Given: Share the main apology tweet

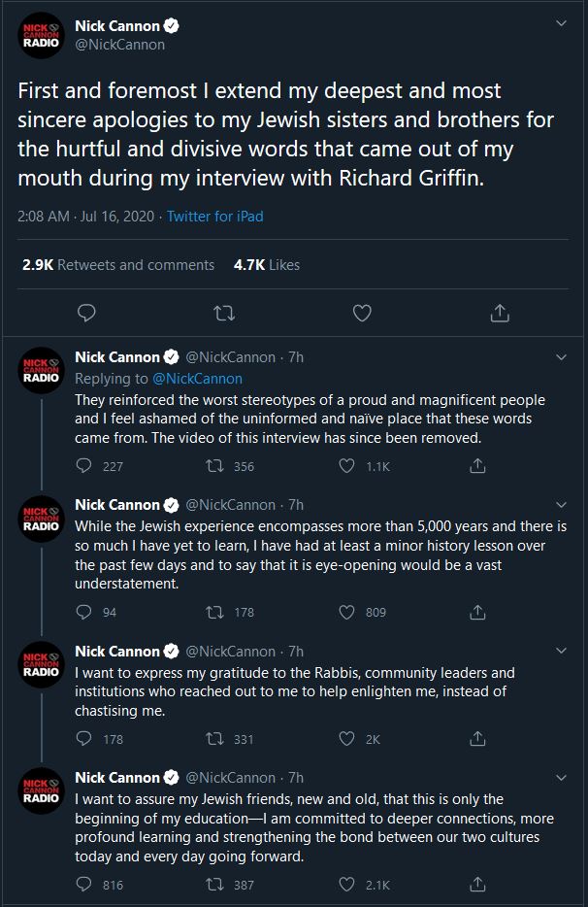Looking at the screenshot, I should point(500,313).
